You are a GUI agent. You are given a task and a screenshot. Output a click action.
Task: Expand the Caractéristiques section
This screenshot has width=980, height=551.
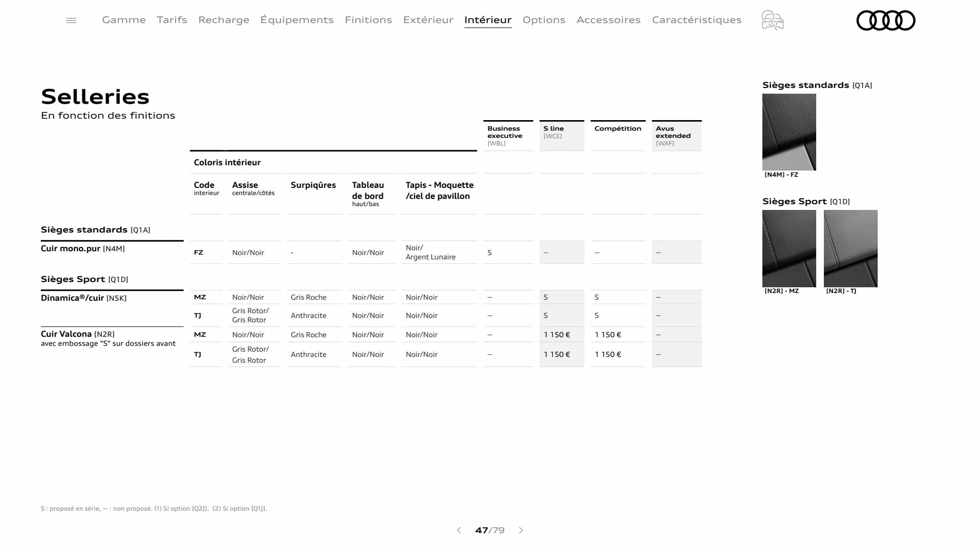697,20
